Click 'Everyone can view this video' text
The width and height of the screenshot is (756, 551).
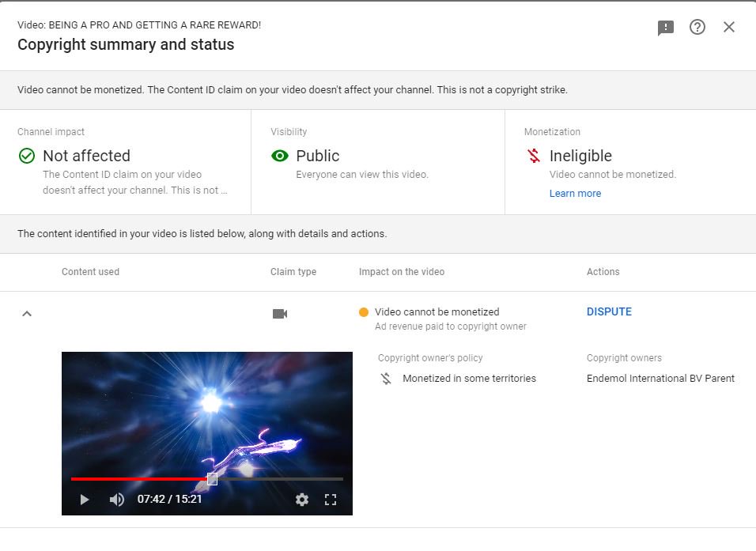[x=361, y=175]
